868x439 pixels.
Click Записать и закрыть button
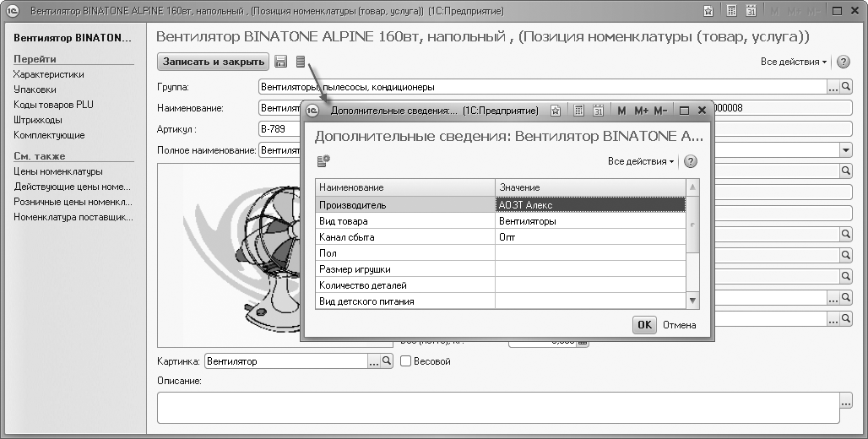point(213,62)
